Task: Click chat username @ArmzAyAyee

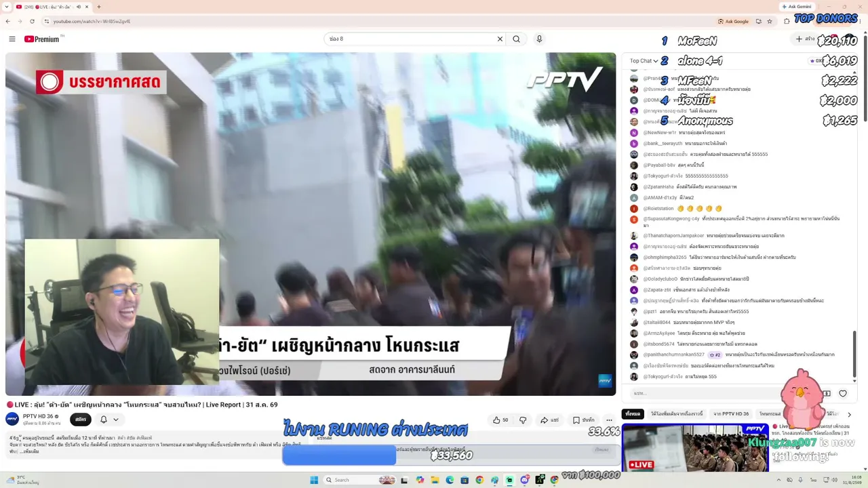Action: pos(659,333)
